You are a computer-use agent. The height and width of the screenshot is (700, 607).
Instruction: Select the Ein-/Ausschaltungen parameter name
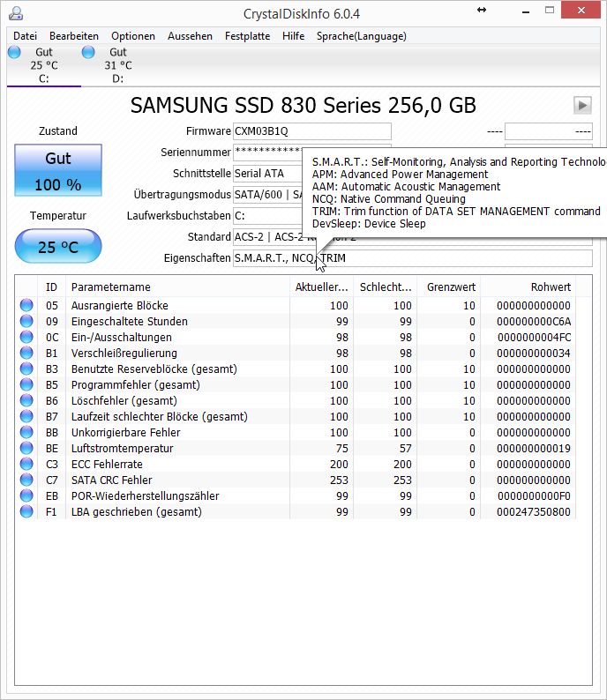pyautogui.click(x=122, y=338)
